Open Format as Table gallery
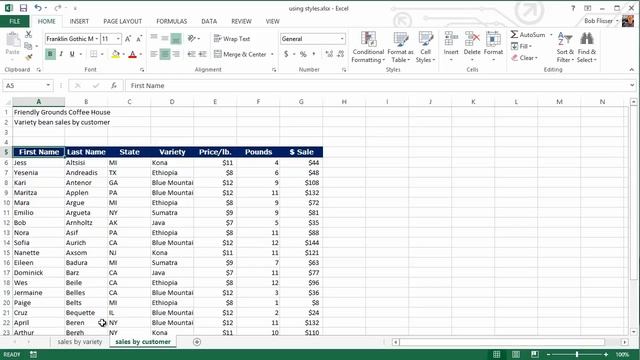640x360 pixels. (400, 47)
